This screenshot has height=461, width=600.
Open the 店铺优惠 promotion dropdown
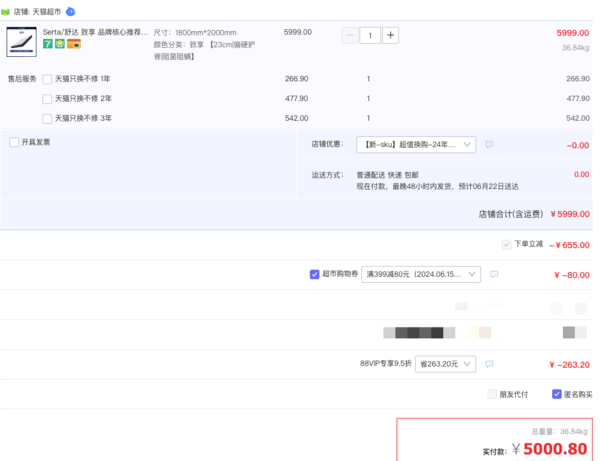point(416,145)
